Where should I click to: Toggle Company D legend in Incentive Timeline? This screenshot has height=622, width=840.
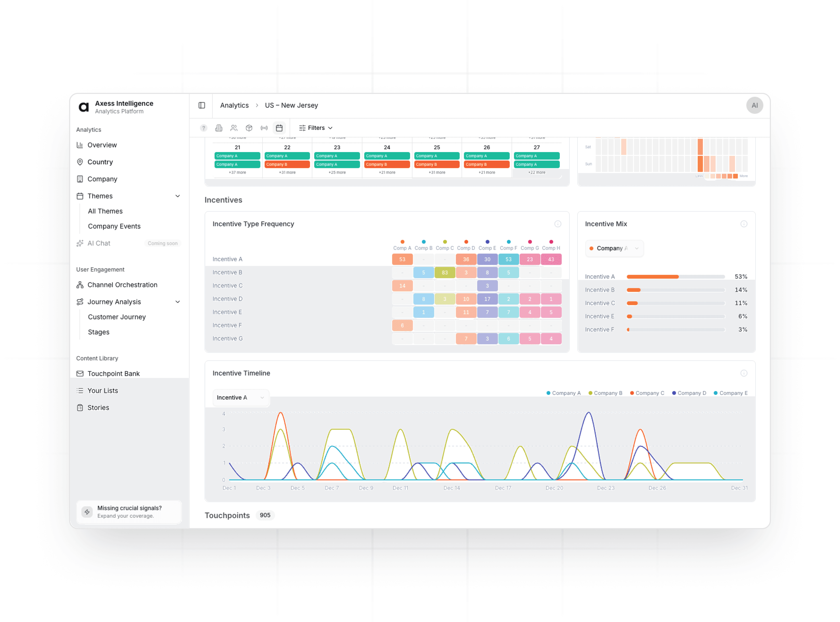tap(689, 393)
